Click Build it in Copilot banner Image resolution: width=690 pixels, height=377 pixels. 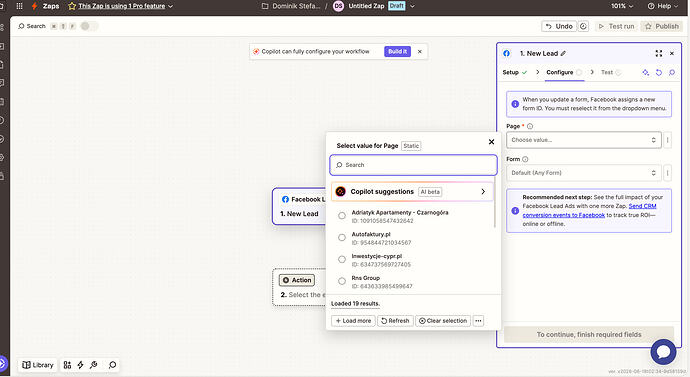pos(397,51)
